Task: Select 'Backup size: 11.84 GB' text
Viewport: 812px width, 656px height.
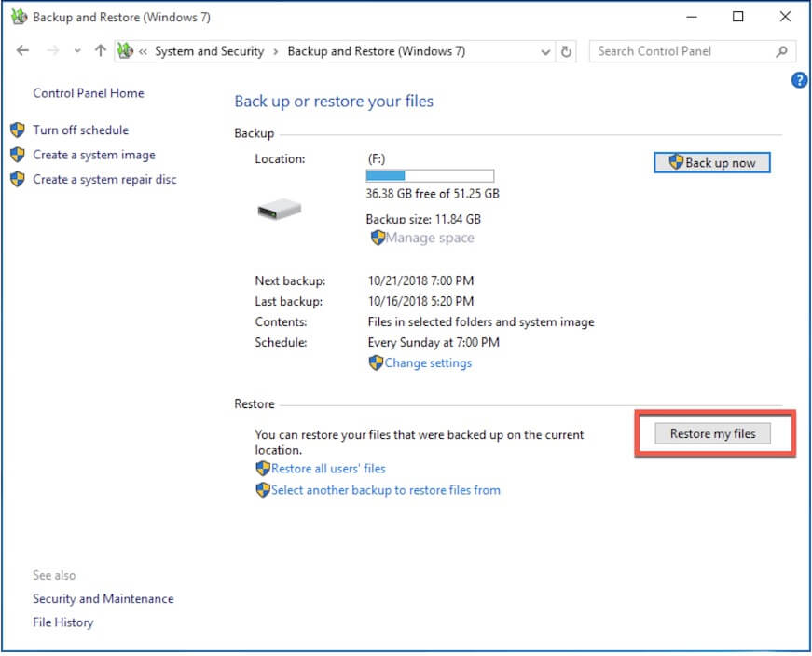Action: (423, 219)
